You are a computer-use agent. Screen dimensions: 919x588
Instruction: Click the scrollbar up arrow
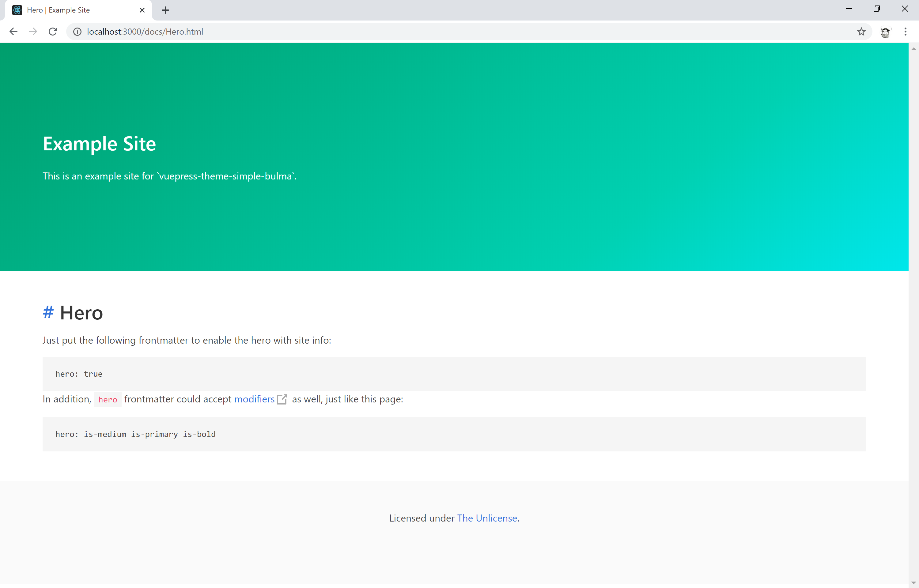[x=914, y=48]
